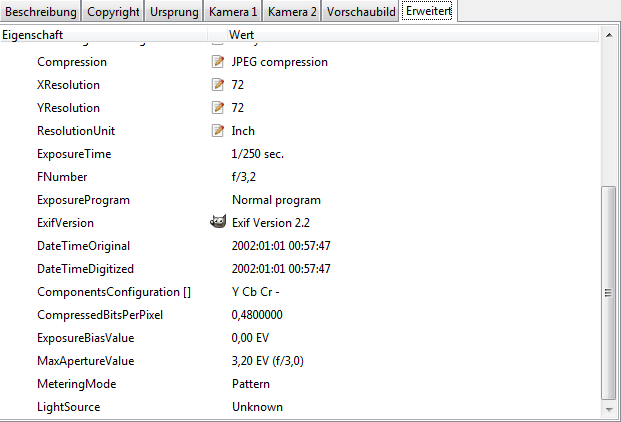Click the value 1/250 sec.
The height and width of the screenshot is (422, 621).
[258, 154]
